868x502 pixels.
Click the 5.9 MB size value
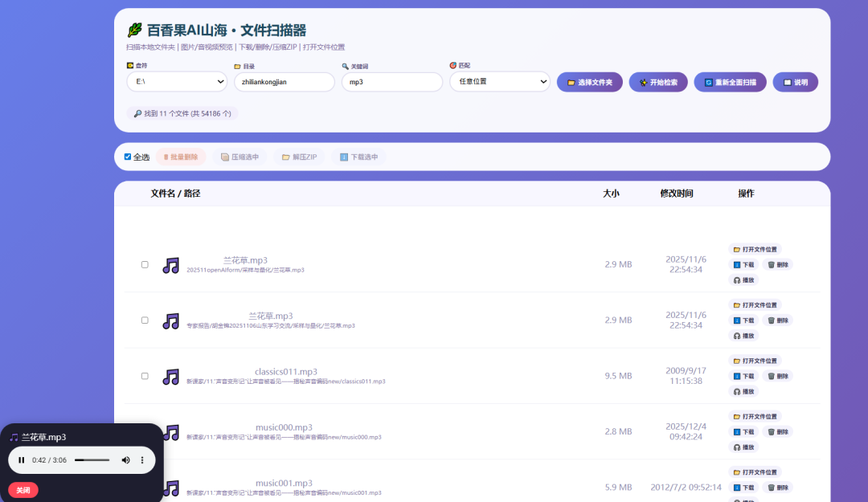(x=618, y=488)
